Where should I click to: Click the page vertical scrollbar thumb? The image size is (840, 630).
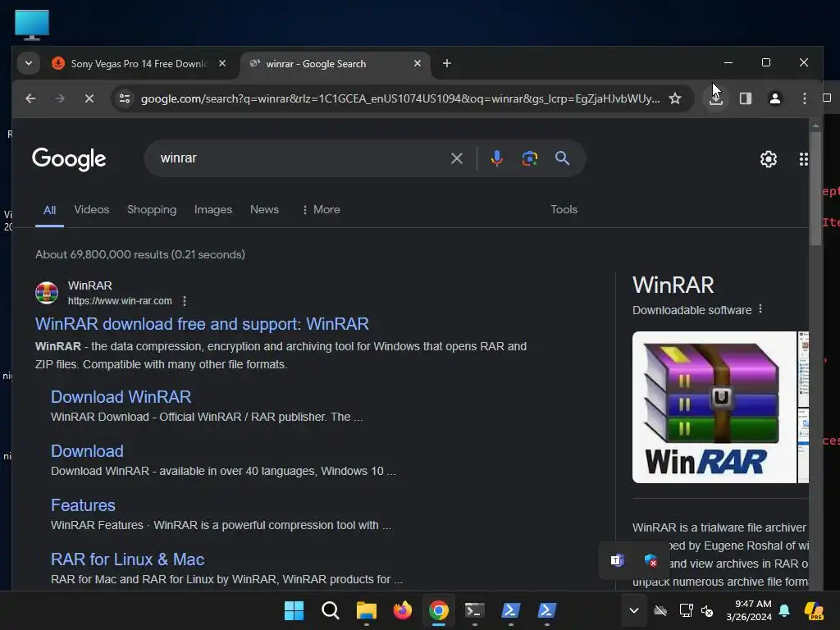pos(815,189)
